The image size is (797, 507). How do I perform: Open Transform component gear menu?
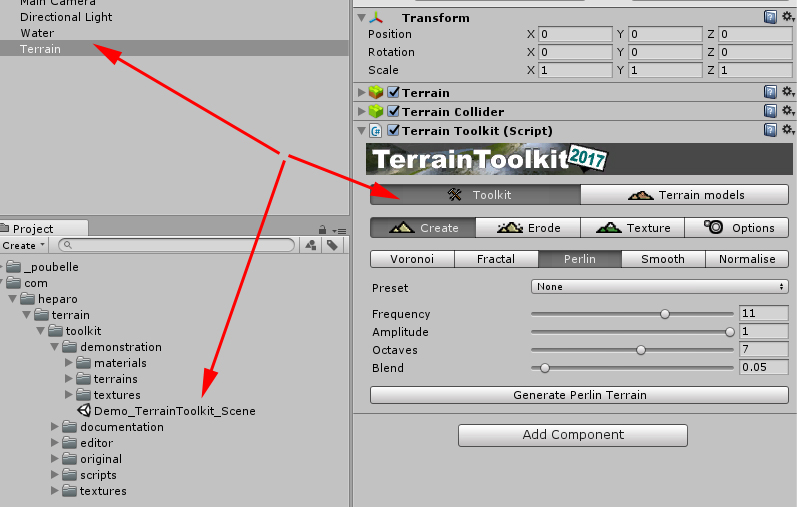[x=788, y=17]
